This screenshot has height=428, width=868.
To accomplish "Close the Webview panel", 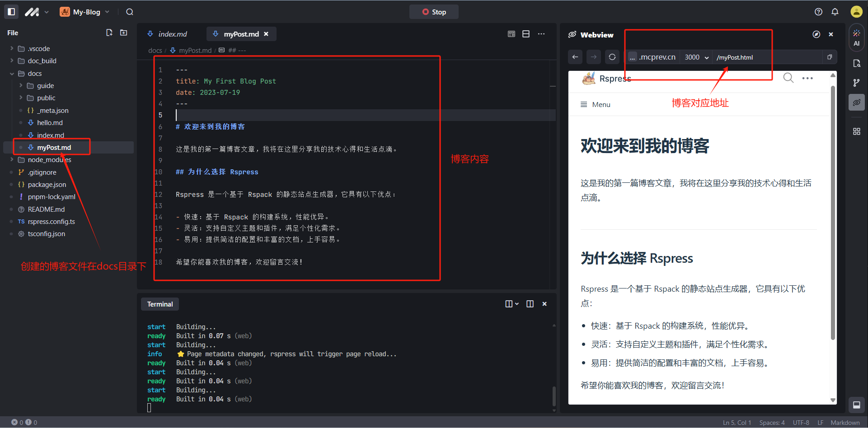I will pyautogui.click(x=830, y=34).
